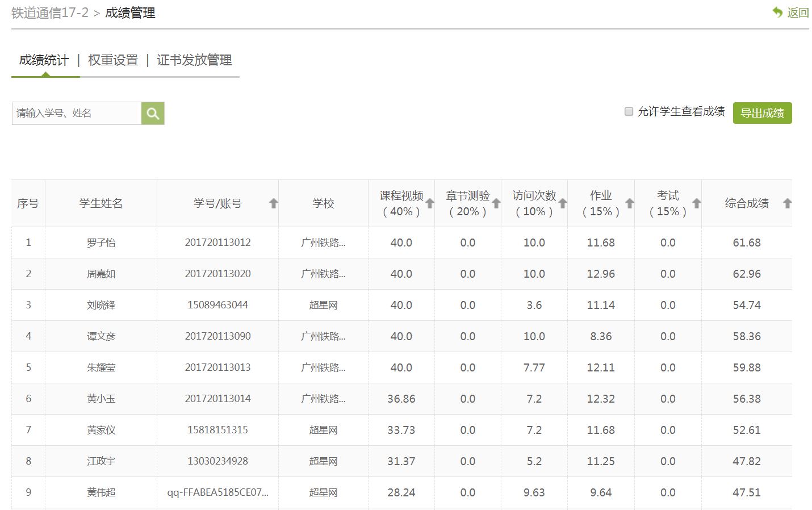812x510 pixels.
Task: Click video score 36.86
Action: pos(401,399)
